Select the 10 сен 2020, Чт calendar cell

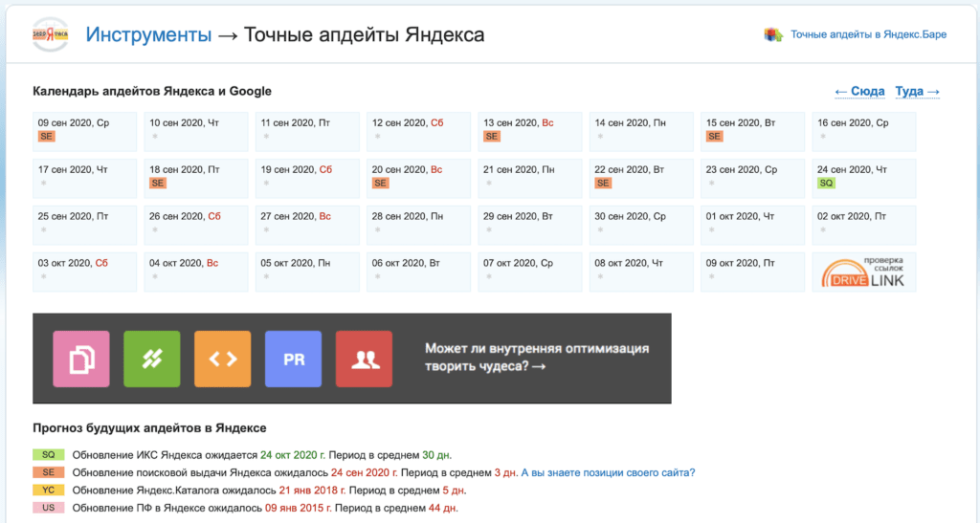pyautogui.click(x=196, y=132)
